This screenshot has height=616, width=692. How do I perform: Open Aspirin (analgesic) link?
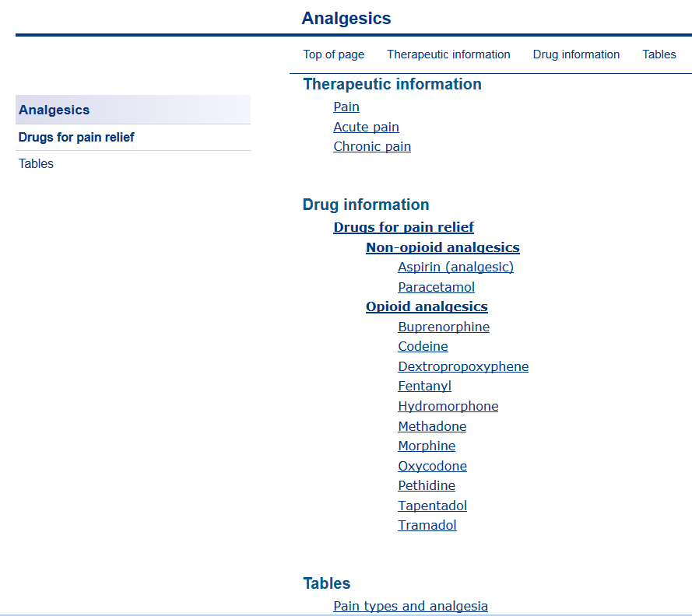pos(455,268)
